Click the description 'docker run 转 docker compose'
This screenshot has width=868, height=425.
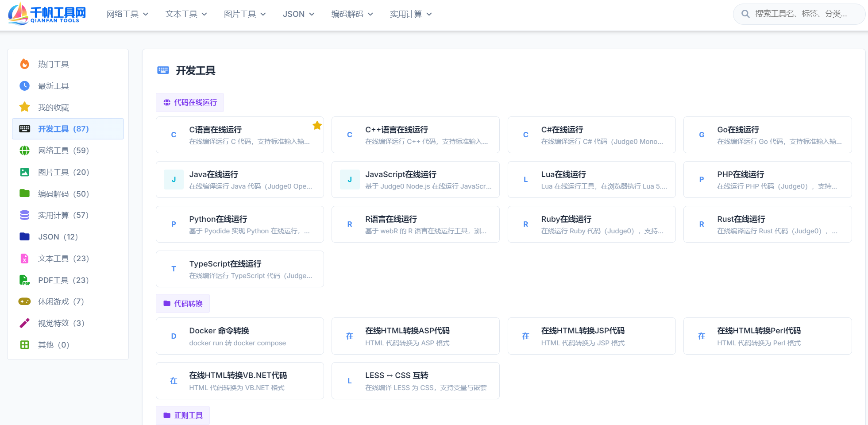237,343
